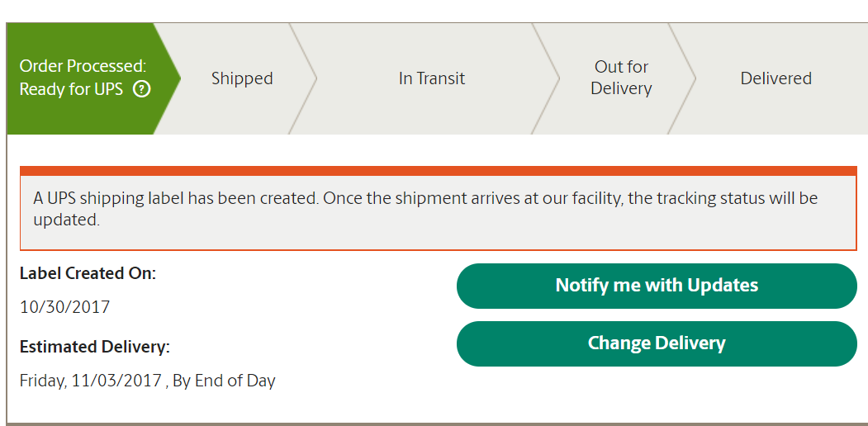Click the Label Created On heading
868x426 pixels.
coord(88,273)
